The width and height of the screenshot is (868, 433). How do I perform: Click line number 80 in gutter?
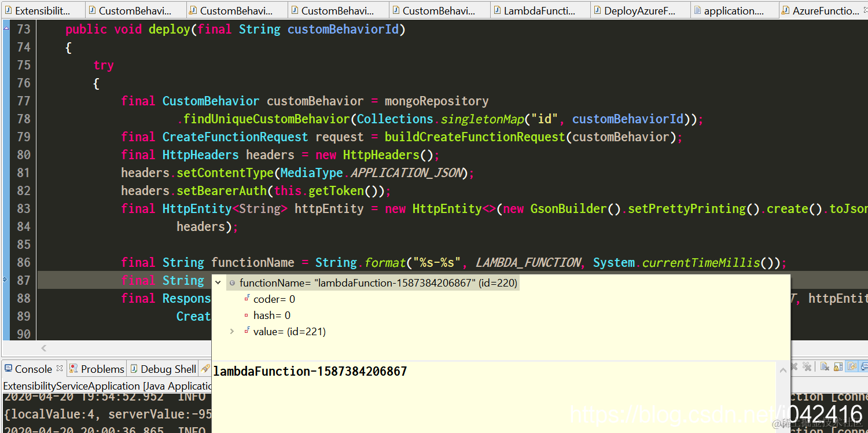click(24, 155)
